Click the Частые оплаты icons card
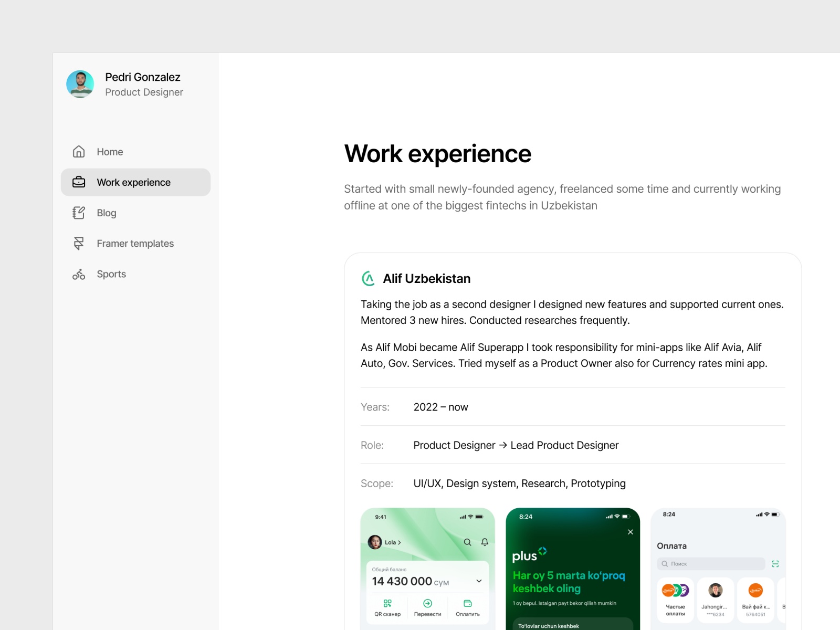Screen dimensions: 840x630 click(x=675, y=600)
